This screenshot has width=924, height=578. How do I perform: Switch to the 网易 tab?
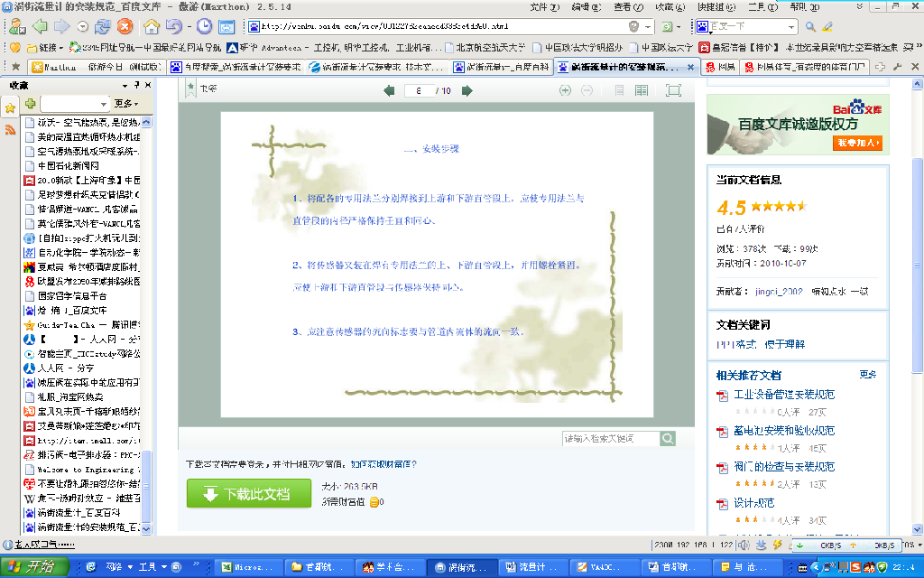click(720, 67)
